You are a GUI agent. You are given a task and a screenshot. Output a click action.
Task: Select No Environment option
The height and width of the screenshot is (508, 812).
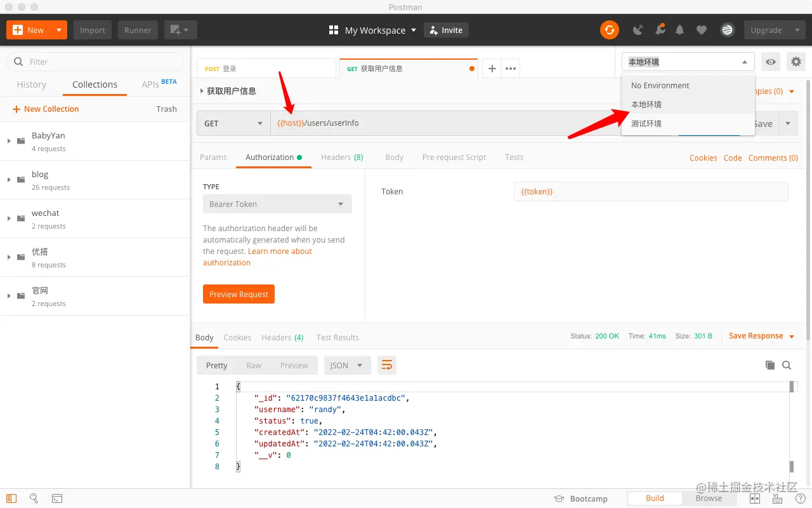coord(688,85)
